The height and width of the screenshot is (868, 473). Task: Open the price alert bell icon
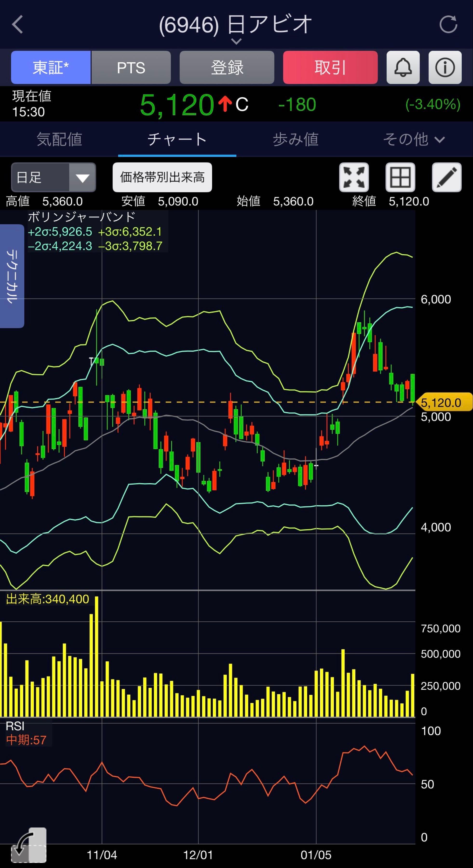click(403, 68)
